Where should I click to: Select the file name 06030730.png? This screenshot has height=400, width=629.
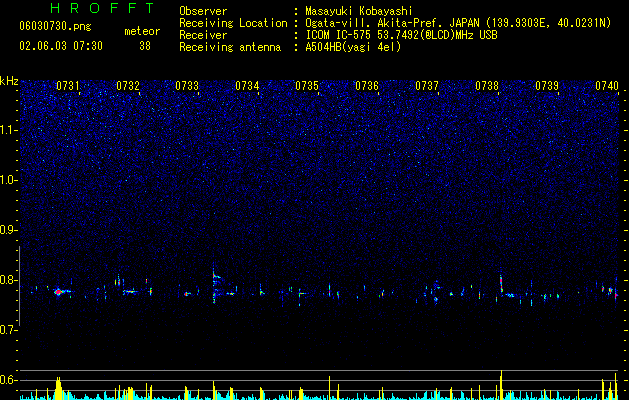(55, 26)
